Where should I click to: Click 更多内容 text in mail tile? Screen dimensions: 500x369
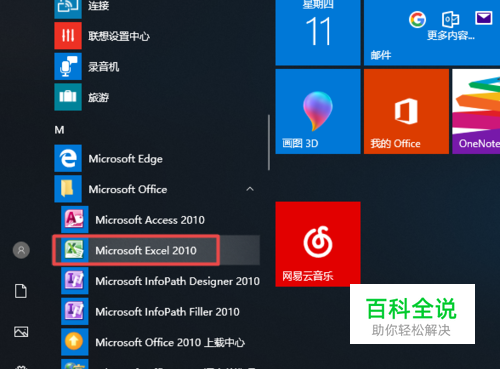(451, 35)
